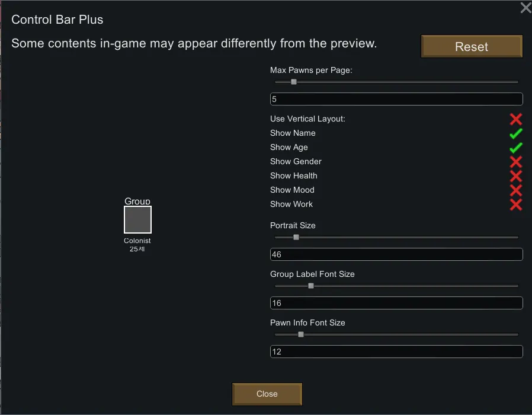532x415 pixels.
Task: Enable the Show Gender option
Action: pyautogui.click(x=515, y=162)
